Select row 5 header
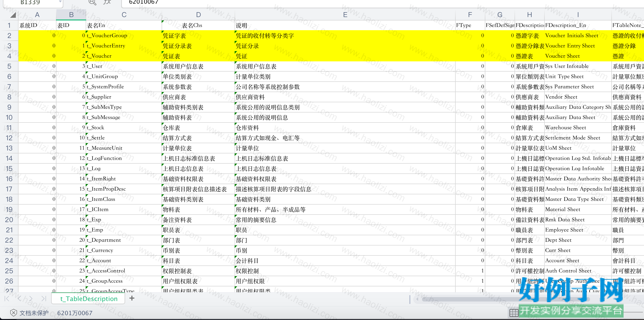Viewport: 644px width, 320px height. click(9, 66)
